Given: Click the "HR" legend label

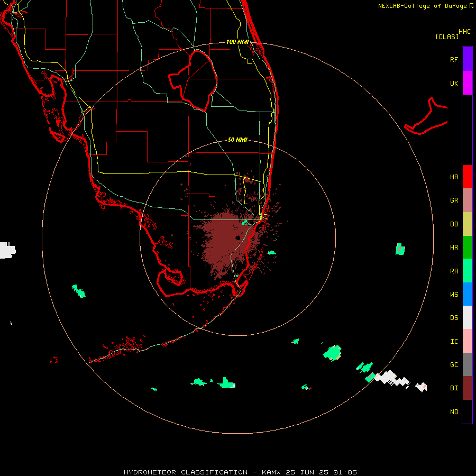Looking at the screenshot, I should pyautogui.click(x=454, y=248).
